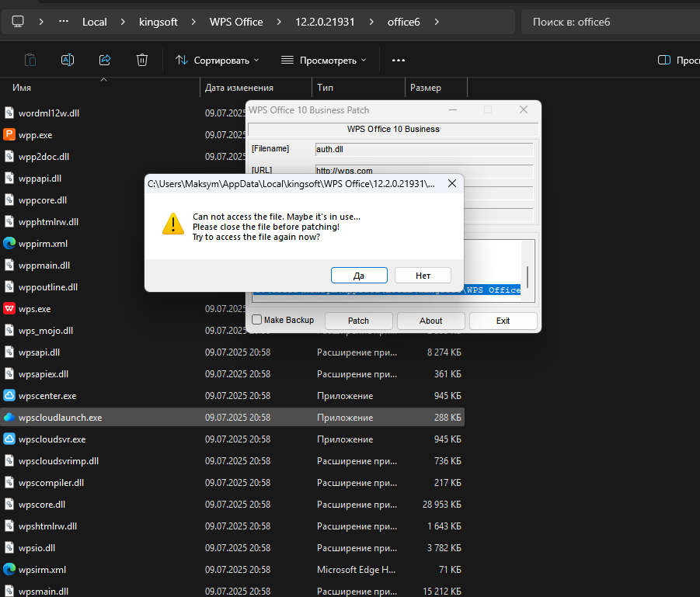Viewport: 700px width, 597px height.
Task: Expand chevron after WPS Office in breadcrumb
Action: click(x=279, y=22)
